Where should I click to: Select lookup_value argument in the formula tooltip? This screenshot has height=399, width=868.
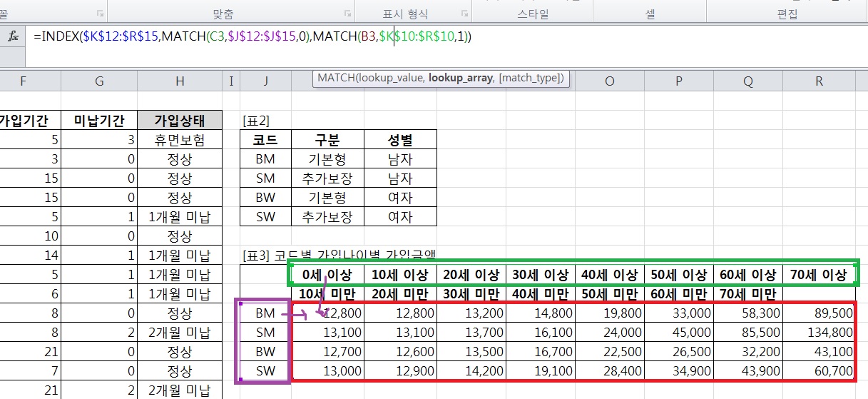[x=391, y=78]
